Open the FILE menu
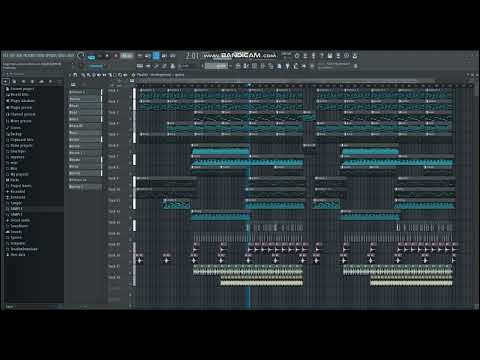Image resolution: width=480 pixels, height=360 pixels. (5, 55)
